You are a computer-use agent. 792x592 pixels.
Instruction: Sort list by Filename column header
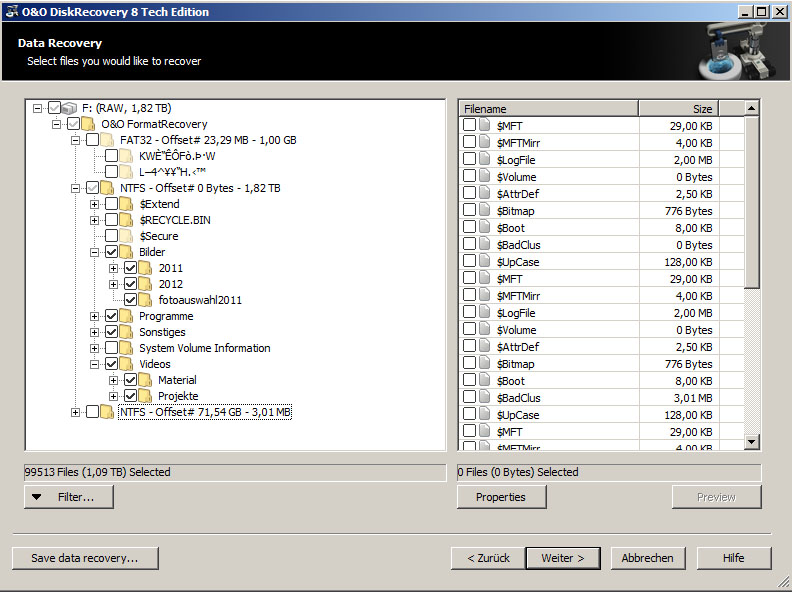(x=549, y=109)
